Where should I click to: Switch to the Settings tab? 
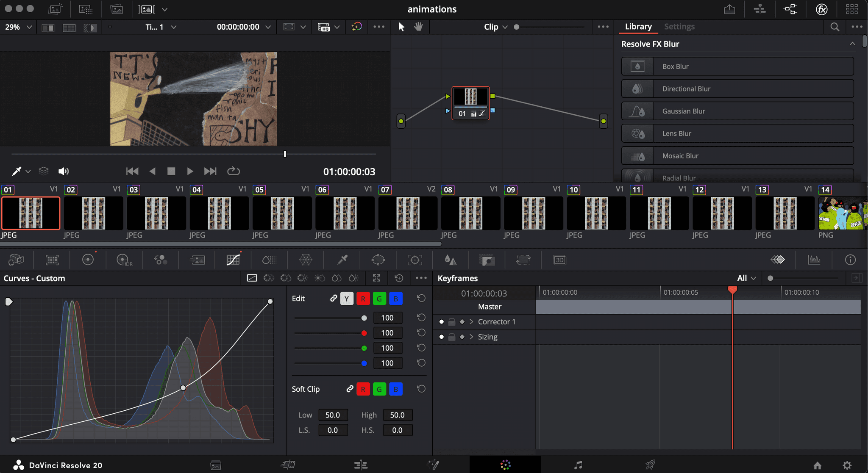(x=679, y=27)
